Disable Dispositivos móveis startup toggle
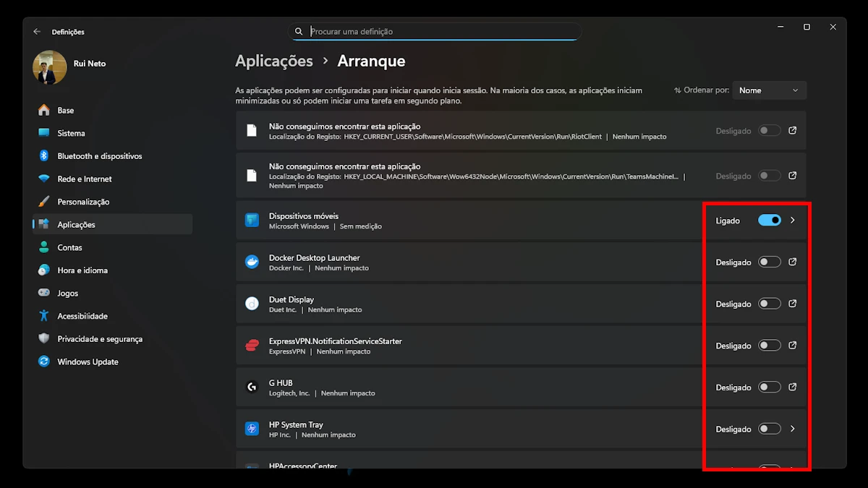The image size is (868, 488). pos(769,221)
